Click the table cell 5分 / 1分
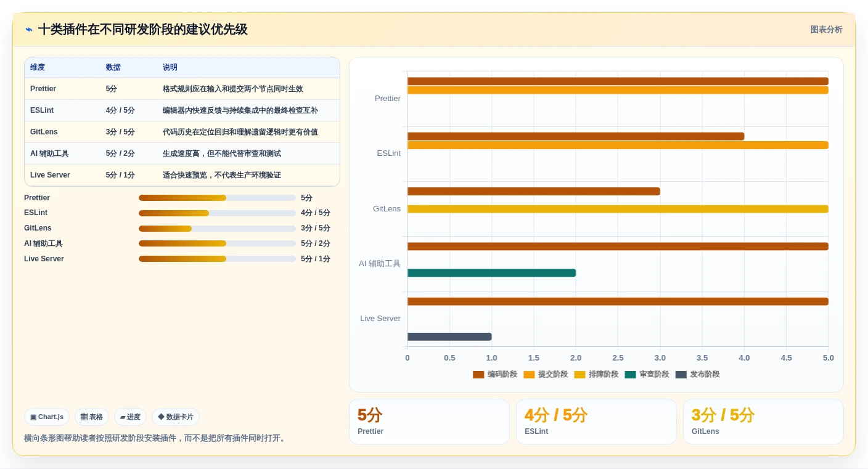868x469 pixels. pyautogui.click(x=120, y=175)
